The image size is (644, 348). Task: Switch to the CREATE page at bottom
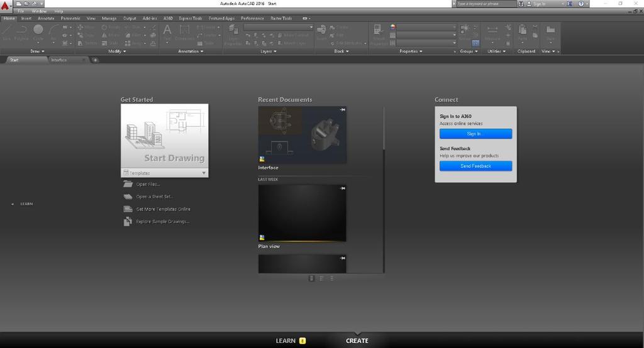pyautogui.click(x=357, y=340)
